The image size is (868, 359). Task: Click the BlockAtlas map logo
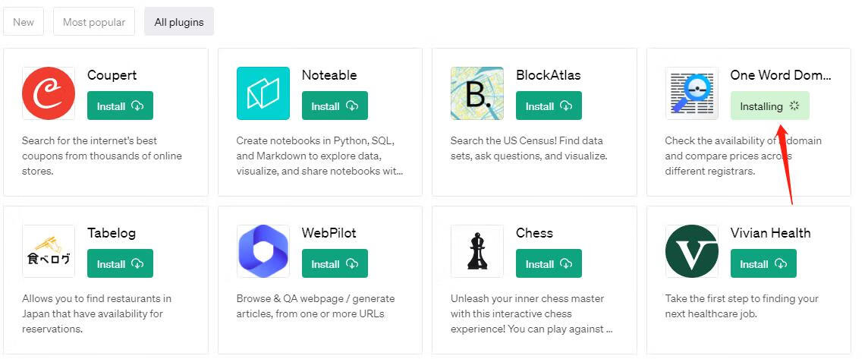(477, 93)
